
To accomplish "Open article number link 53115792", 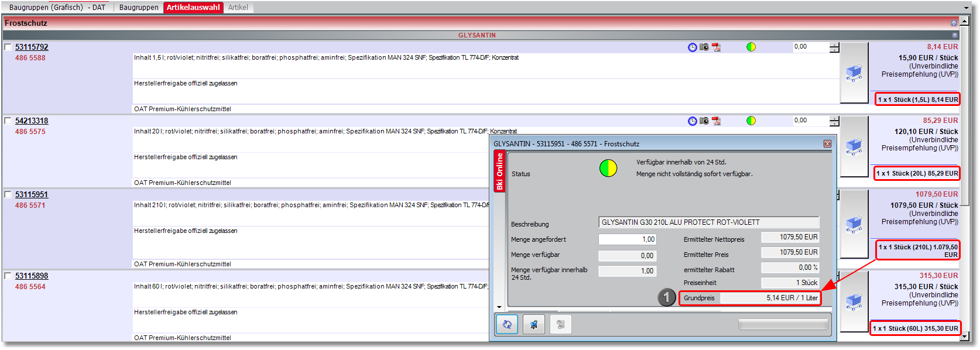I will pos(32,47).
